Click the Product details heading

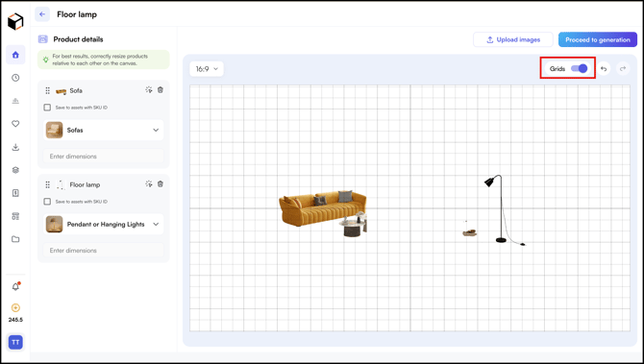tap(78, 39)
